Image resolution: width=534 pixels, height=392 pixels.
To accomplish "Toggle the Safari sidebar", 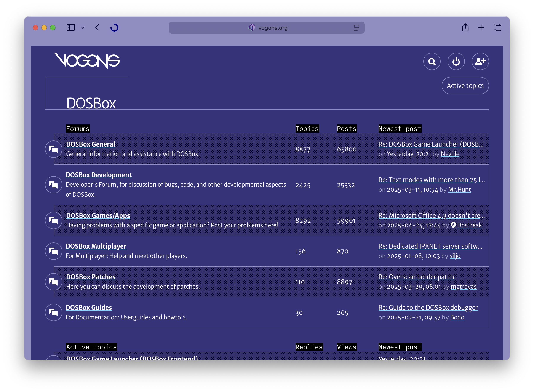I will tap(70, 27).
